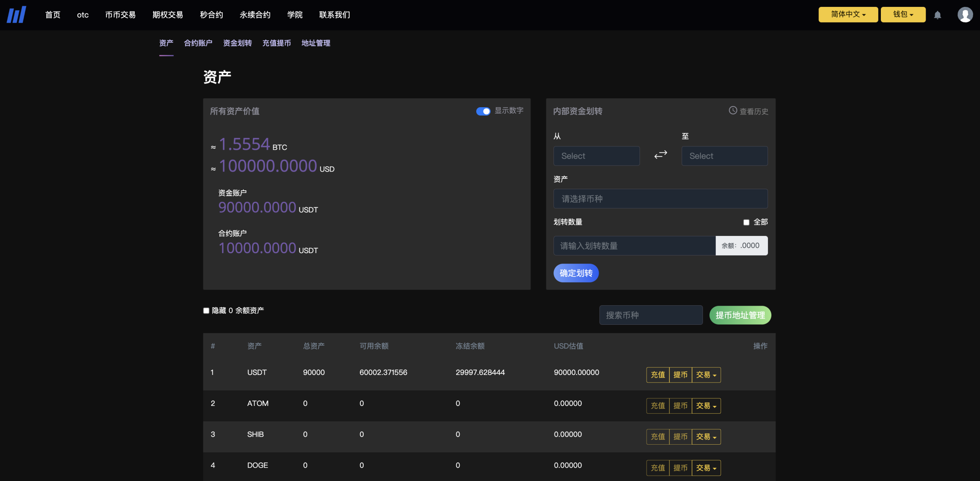Switch to the 合约账户 tab
Image resolution: width=980 pixels, height=481 pixels.
[x=198, y=43]
